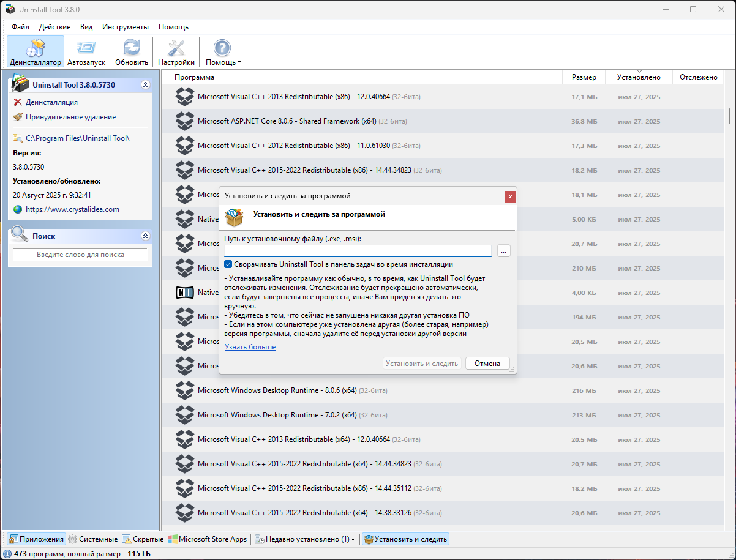
Task: Open the C:\Program Files\Uninstall Tool\ folder link
Action: (x=78, y=138)
